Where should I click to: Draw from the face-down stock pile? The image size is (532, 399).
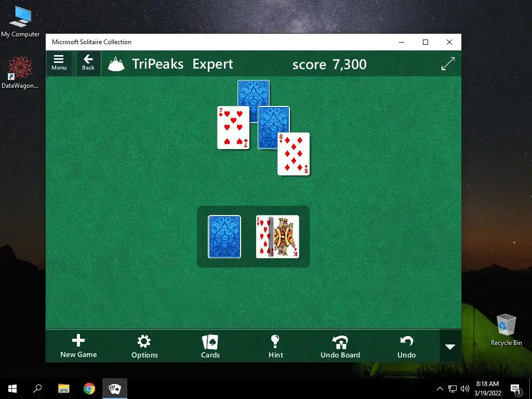point(224,237)
